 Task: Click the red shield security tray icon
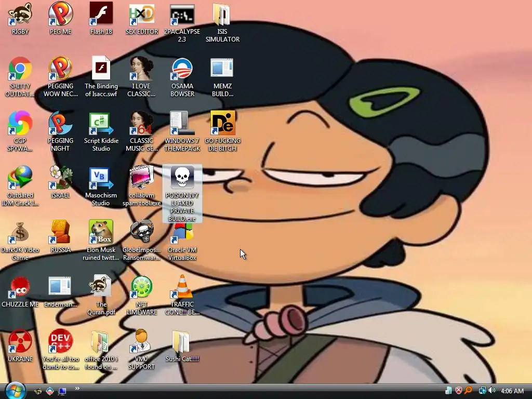459,391
